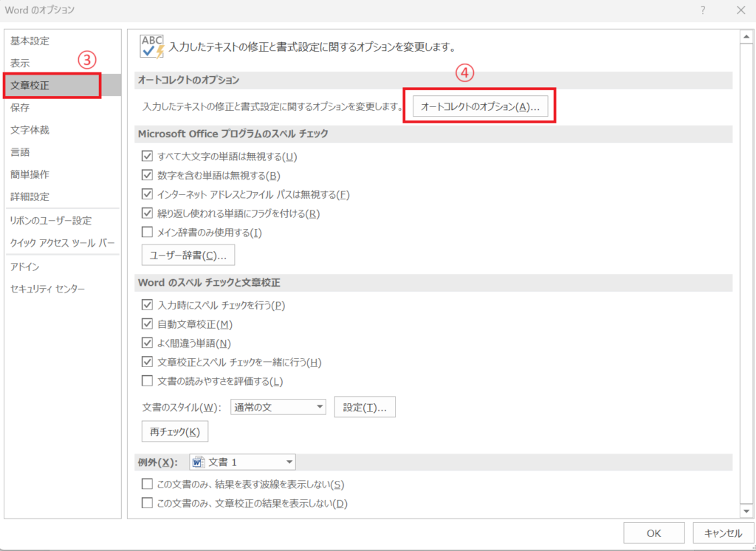The height and width of the screenshot is (551, 756).
Task: Open the 例外 document dropdown 文書 1
Action: pyautogui.click(x=242, y=462)
